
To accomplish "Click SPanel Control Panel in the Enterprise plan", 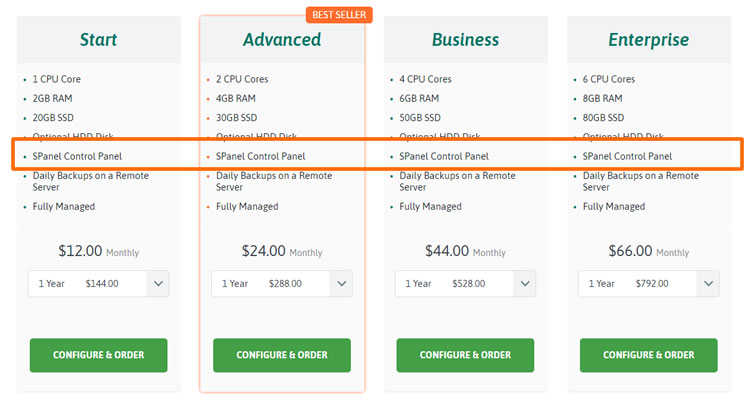I will click(627, 156).
